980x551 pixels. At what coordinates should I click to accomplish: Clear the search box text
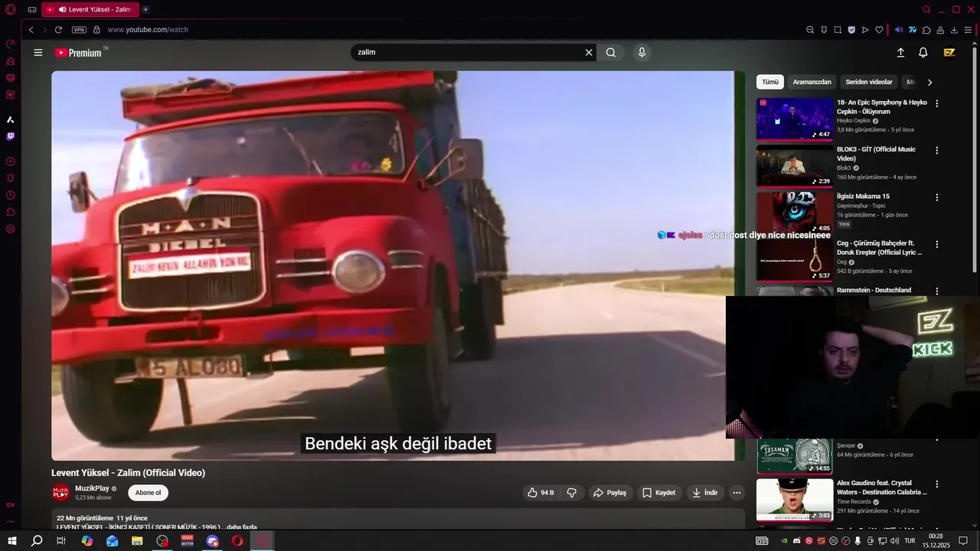pyautogui.click(x=589, y=53)
